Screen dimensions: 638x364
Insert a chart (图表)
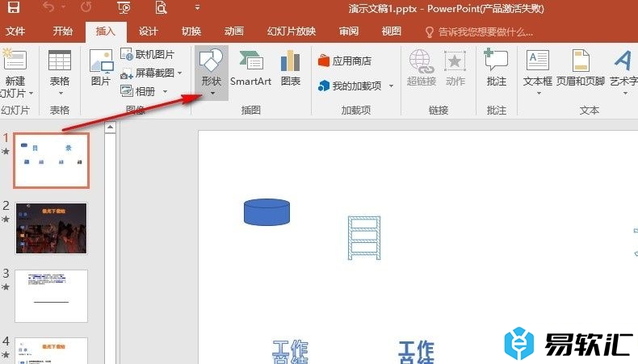pos(290,70)
